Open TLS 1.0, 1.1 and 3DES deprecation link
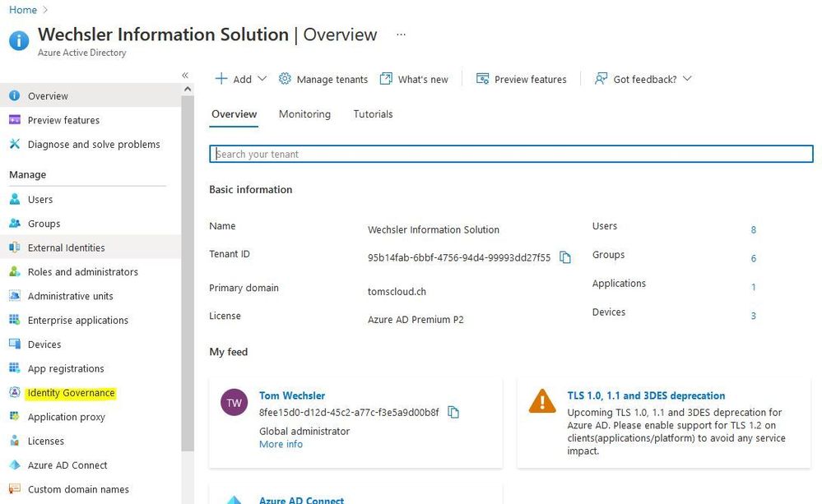 [x=646, y=395]
